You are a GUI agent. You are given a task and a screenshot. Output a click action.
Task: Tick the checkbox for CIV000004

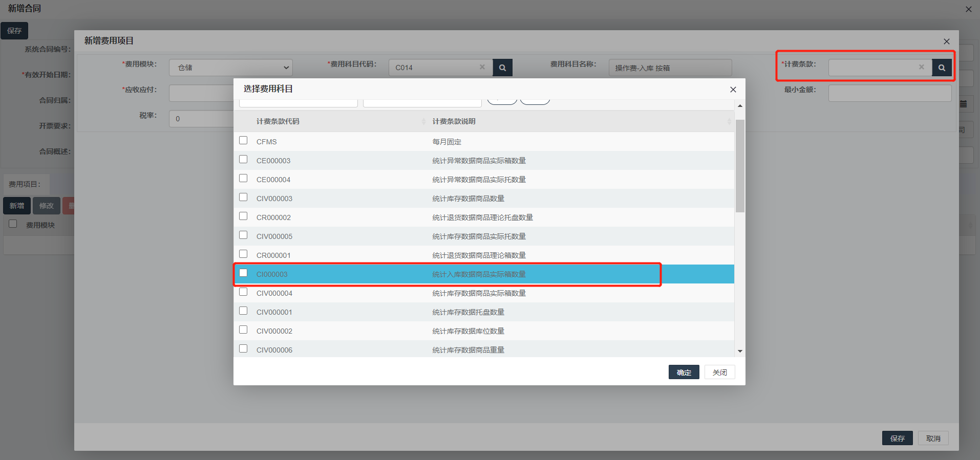[243, 292]
